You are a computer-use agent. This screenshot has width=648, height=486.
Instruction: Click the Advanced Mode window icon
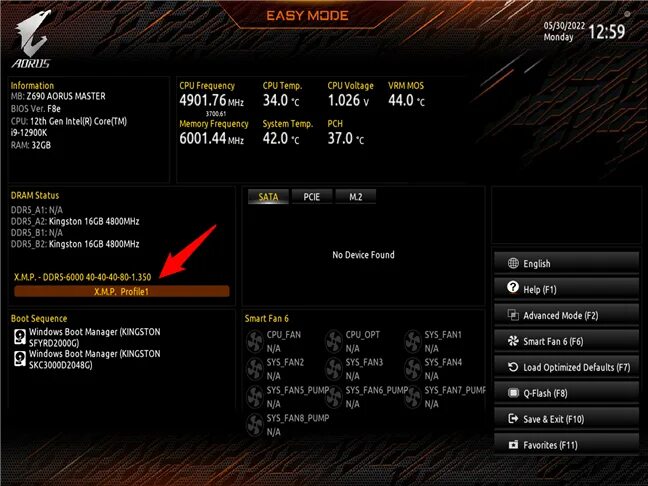pos(513,315)
